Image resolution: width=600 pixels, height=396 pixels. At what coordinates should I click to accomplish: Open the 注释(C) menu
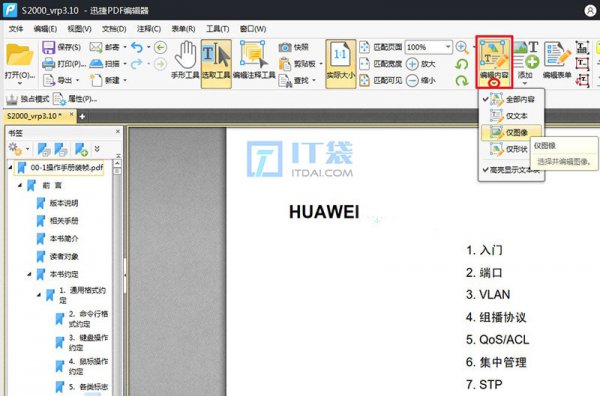coord(149,29)
